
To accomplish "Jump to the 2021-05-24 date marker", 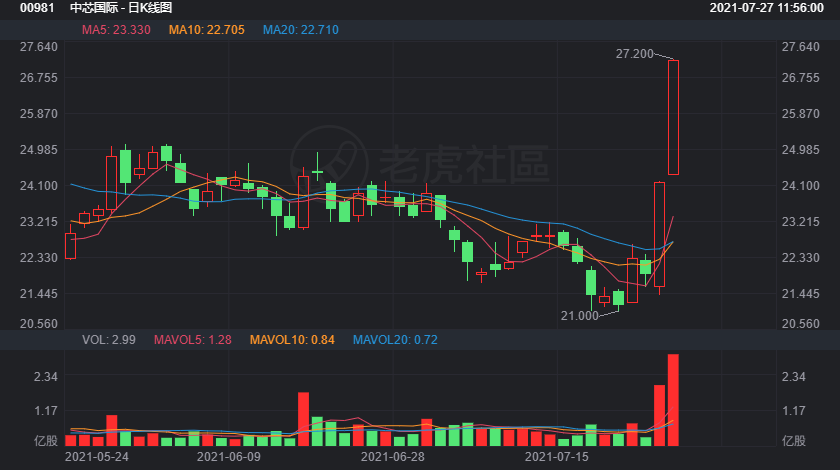I will pos(96,456).
